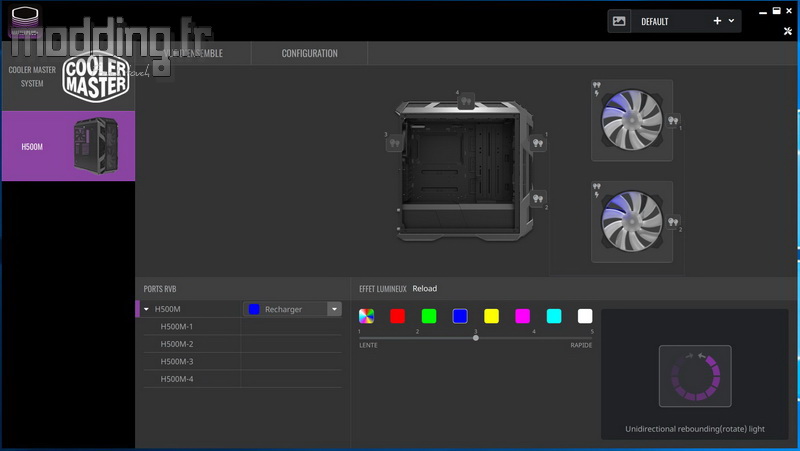Click the rebounding light effect preview
Screen dimensions: 800x451
tap(695, 376)
